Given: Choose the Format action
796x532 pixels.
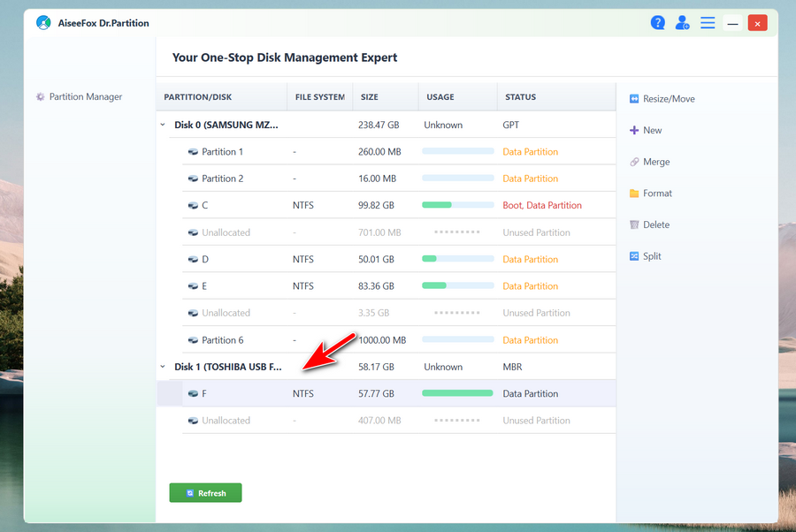Looking at the screenshot, I should 651,194.
